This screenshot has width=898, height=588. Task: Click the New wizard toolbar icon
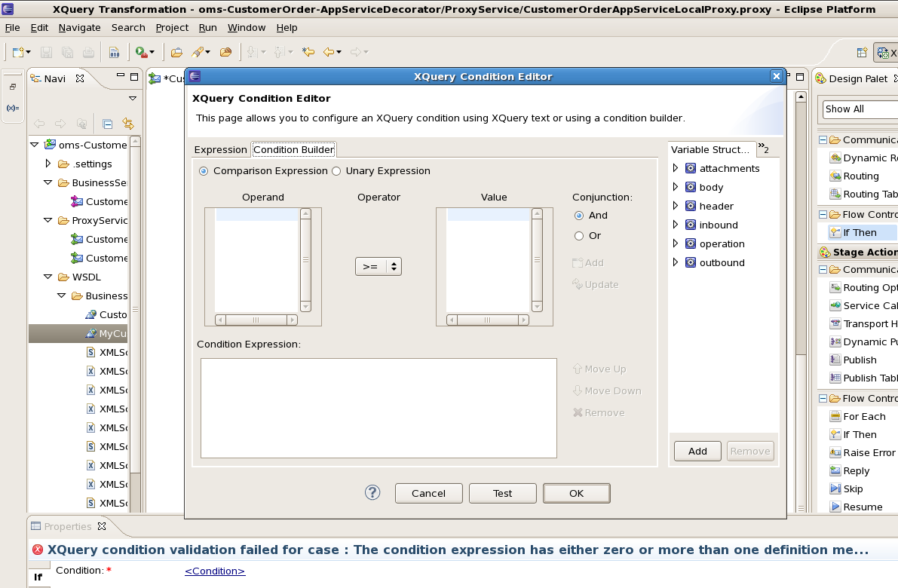(18, 52)
